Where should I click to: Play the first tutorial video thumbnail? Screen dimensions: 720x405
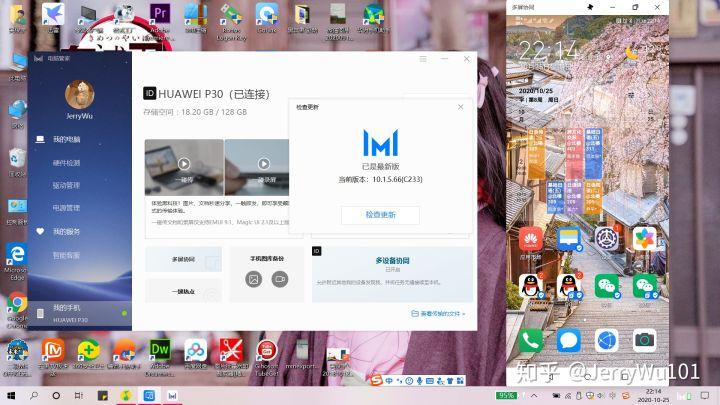[184, 164]
